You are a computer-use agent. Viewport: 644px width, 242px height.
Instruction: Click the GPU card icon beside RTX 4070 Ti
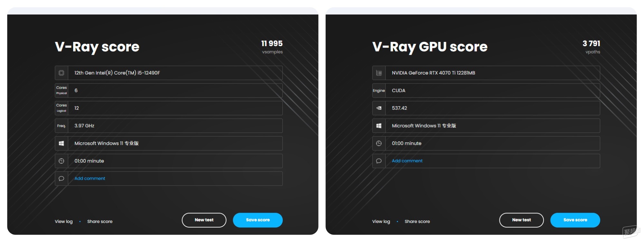click(379, 73)
